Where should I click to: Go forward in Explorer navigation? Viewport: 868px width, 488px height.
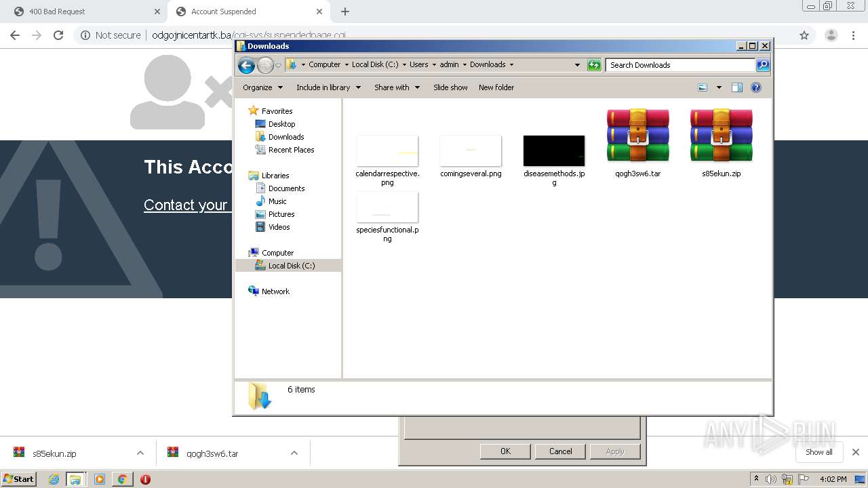click(x=265, y=65)
